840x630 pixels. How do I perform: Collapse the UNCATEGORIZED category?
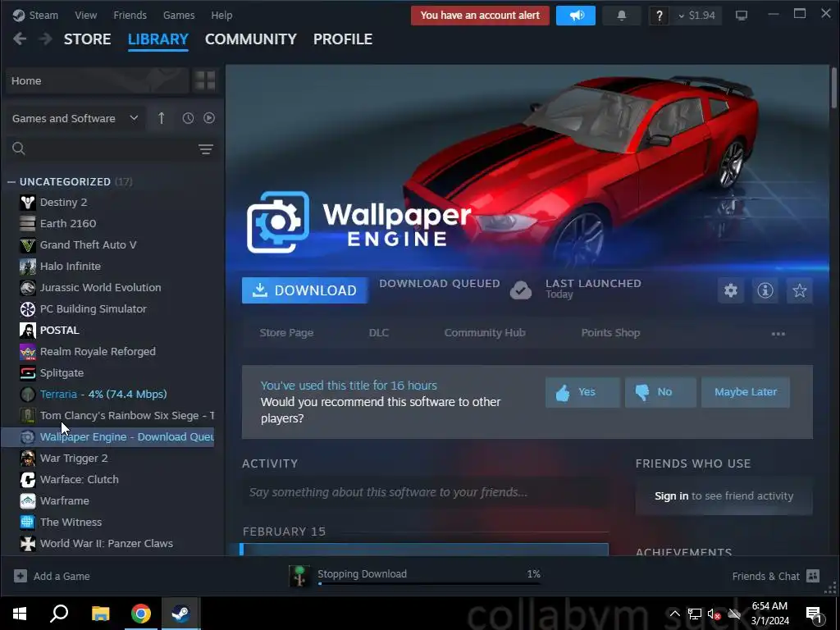pos(11,181)
